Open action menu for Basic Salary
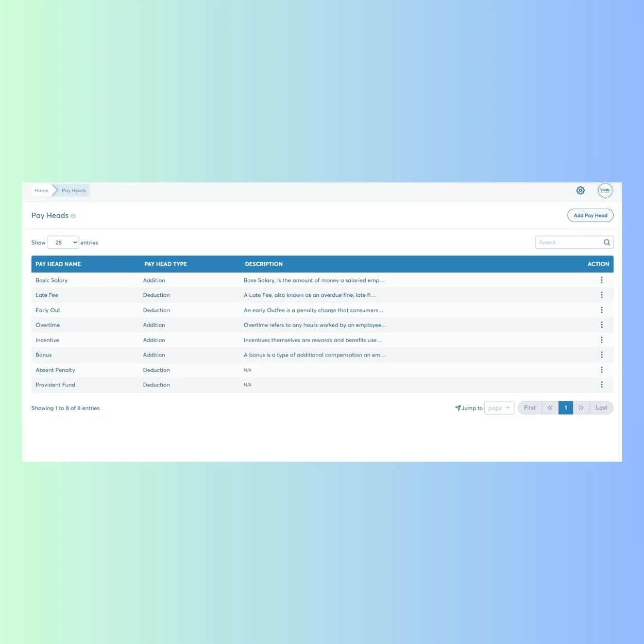The image size is (644, 644). pos(601,280)
